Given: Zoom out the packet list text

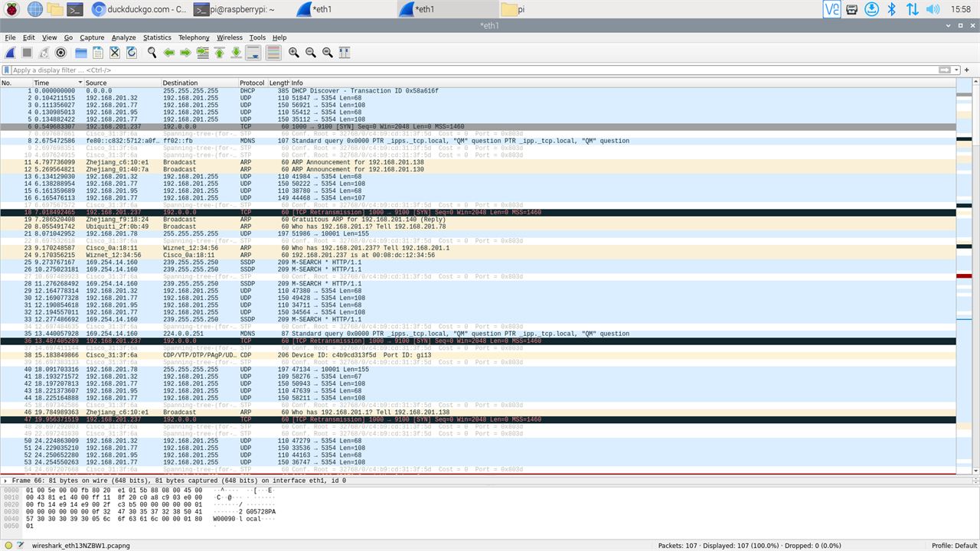Looking at the screenshot, I should click(x=310, y=53).
